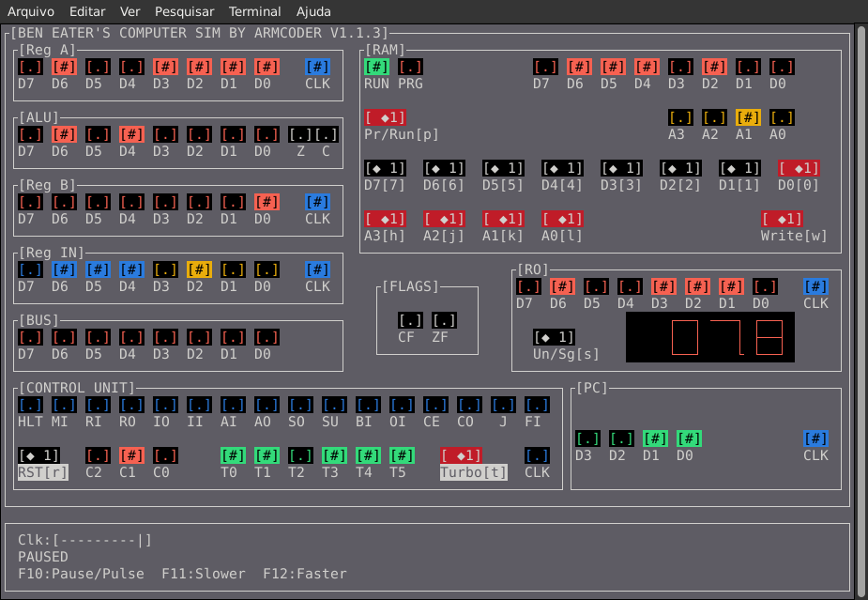Open the Ajuda menu
The height and width of the screenshot is (600, 868).
pyautogui.click(x=313, y=11)
